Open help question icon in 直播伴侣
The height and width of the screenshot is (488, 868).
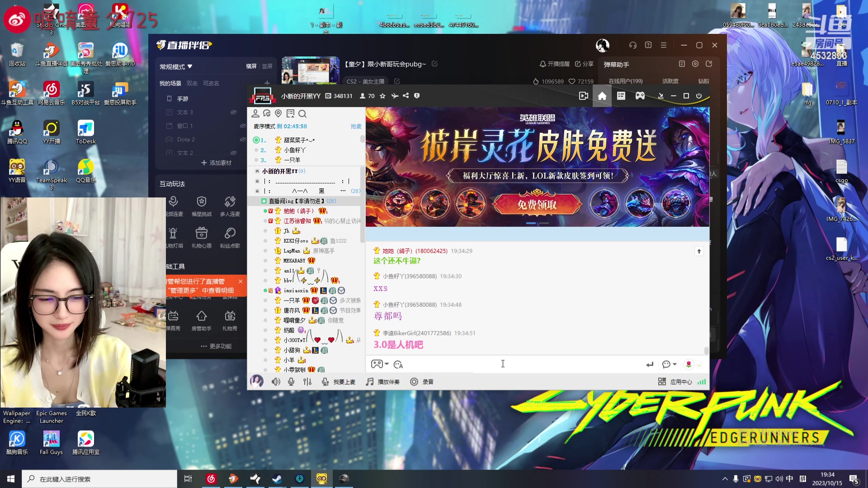[648, 45]
